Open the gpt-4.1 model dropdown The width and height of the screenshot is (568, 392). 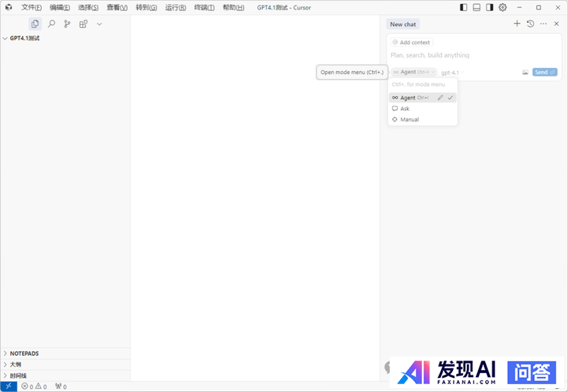click(452, 73)
